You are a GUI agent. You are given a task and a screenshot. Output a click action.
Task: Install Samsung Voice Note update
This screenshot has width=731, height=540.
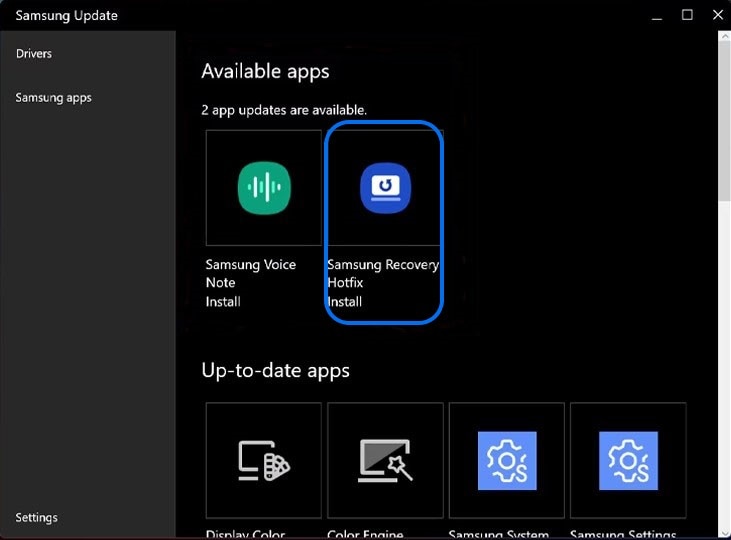coord(223,301)
